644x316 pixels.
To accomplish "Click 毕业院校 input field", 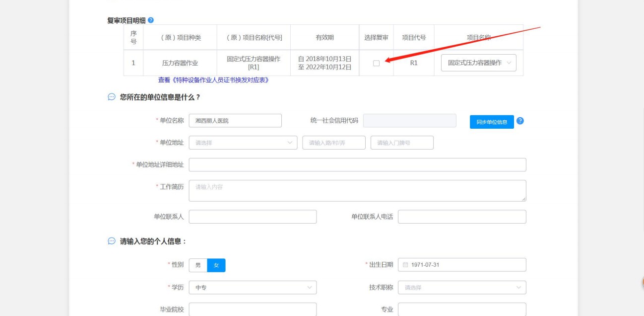I will [253, 310].
